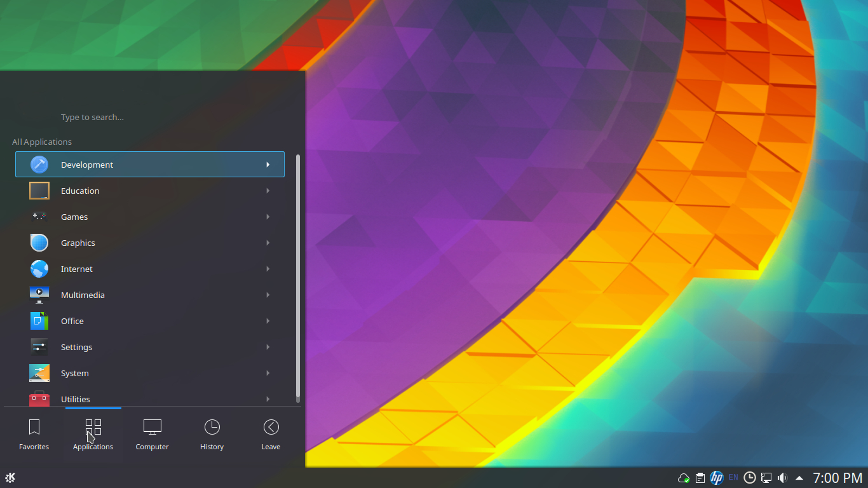Expand the Office submenu arrow
Image resolution: width=868 pixels, height=488 pixels.
point(268,321)
